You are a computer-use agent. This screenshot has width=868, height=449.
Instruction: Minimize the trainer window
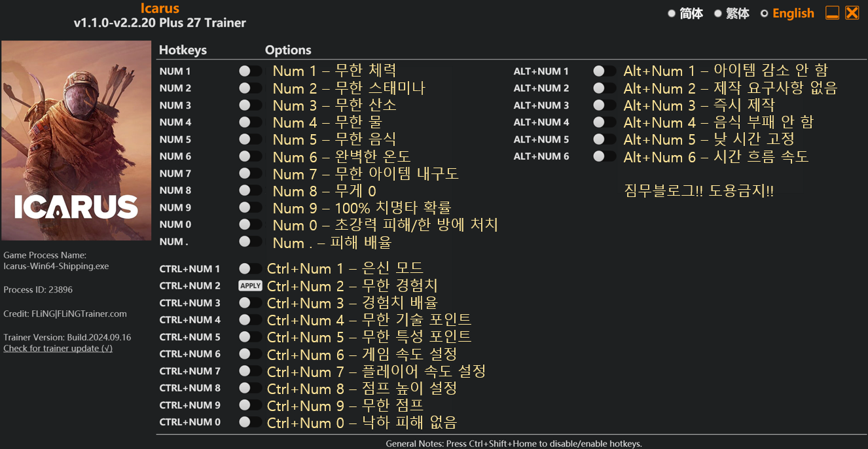pos(832,12)
